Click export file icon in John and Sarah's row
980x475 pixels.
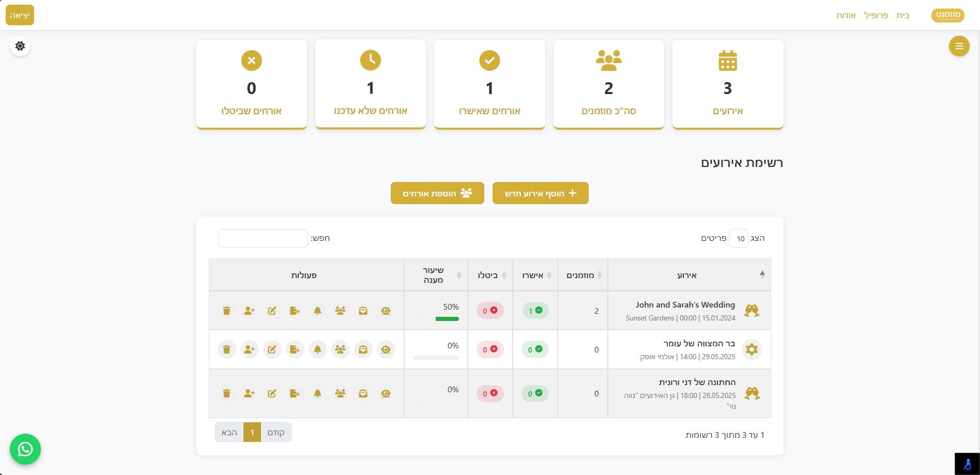tap(295, 311)
